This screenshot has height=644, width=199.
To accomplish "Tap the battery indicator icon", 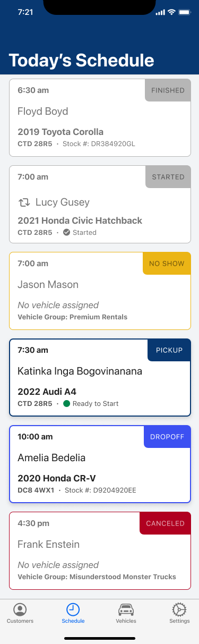I will click(x=185, y=12).
